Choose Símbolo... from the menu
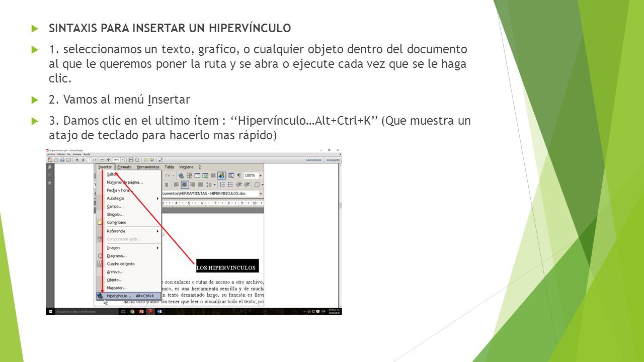 coord(128,214)
